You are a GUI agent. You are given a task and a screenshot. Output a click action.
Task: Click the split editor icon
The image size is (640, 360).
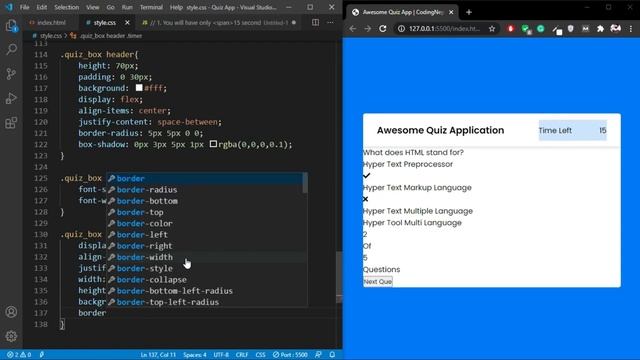tap(316, 22)
